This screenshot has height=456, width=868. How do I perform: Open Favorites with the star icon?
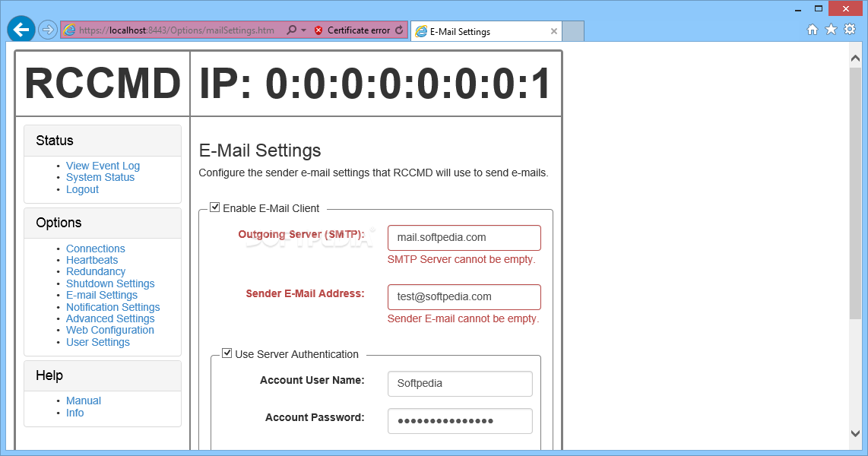tap(831, 30)
